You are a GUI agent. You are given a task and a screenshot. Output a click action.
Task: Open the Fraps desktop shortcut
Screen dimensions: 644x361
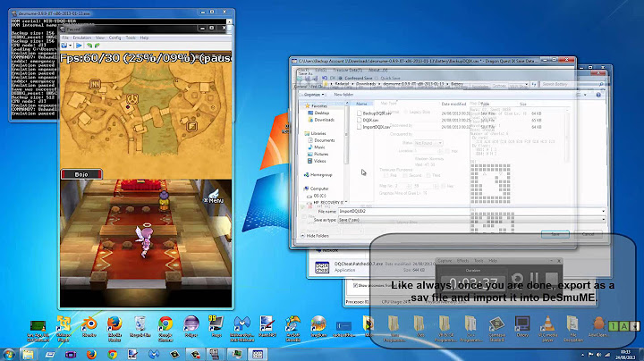216,327
